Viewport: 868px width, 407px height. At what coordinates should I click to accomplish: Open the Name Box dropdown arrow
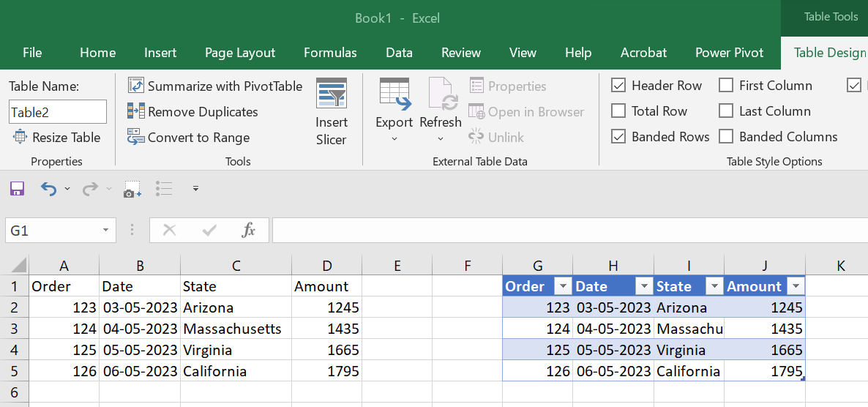pos(105,231)
